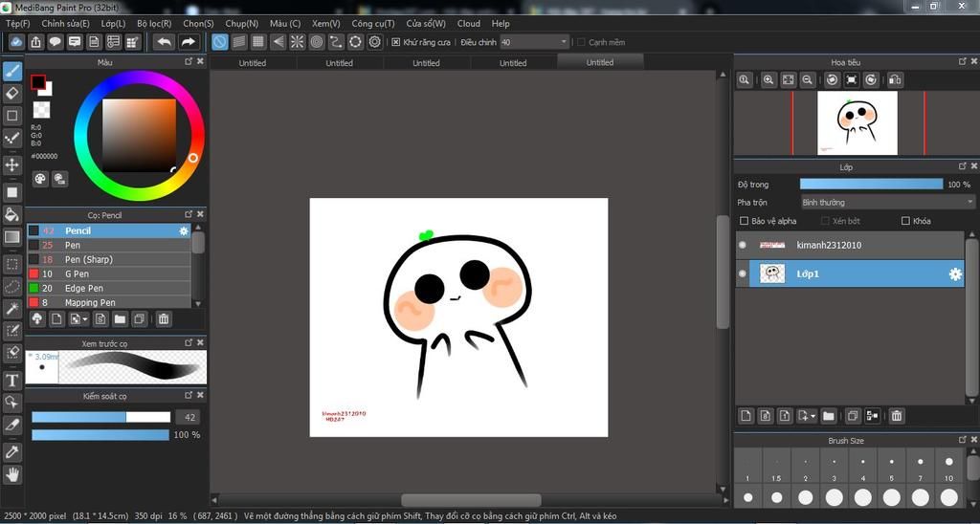Check the Khóa lock checkbox
Screen dimensions: 980x524
[905, 221]
